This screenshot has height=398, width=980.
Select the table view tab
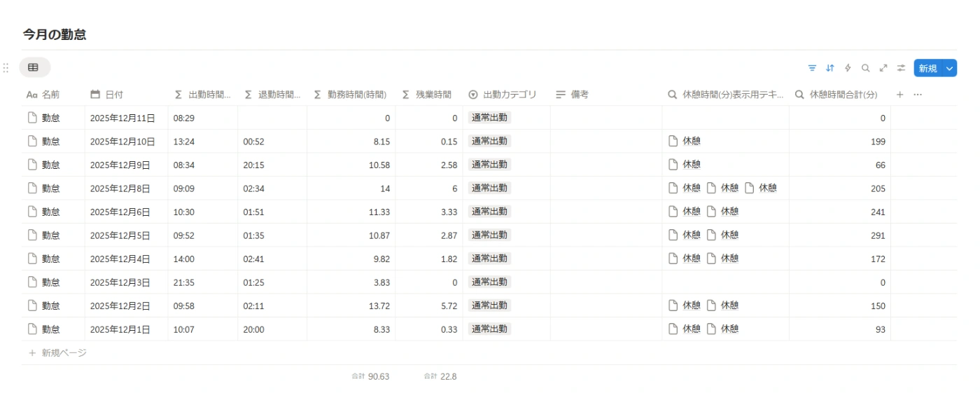(34, 67)
